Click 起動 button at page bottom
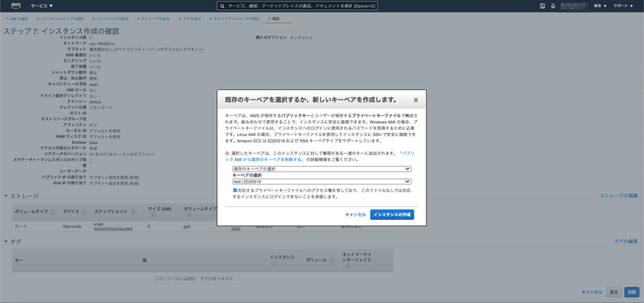This screenshot has width=644, height=303. click(x=632, y=292)
